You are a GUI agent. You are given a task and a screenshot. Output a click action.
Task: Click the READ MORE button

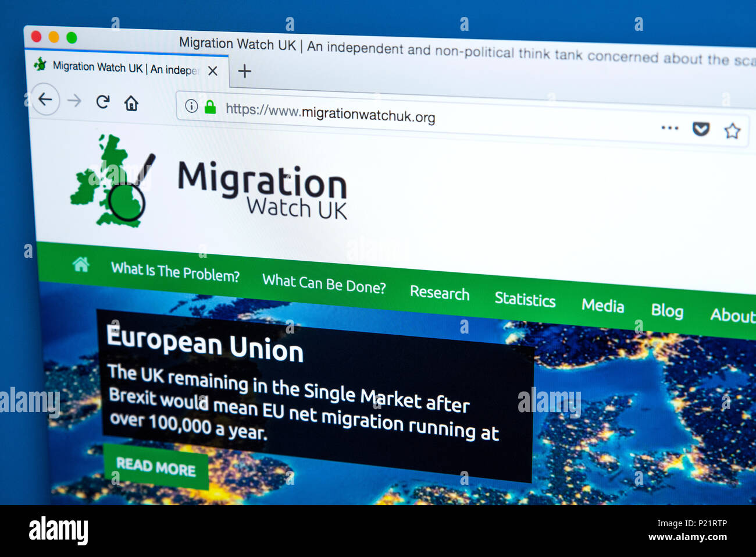[156, 467]
